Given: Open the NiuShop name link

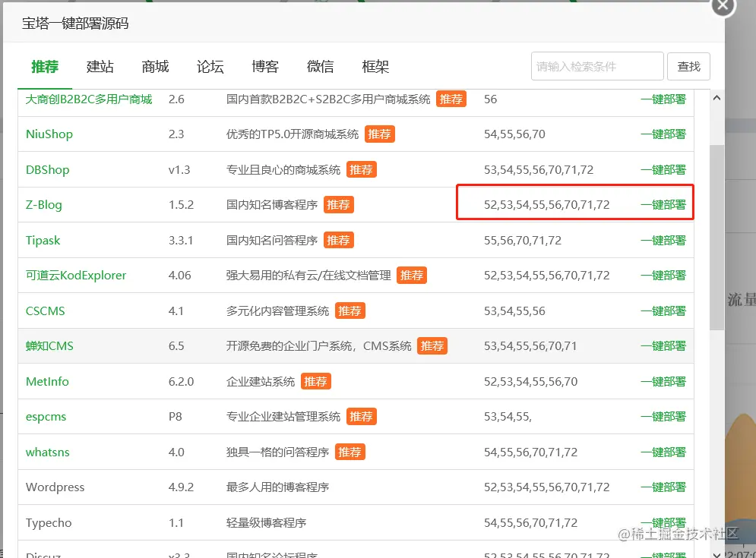Looking at the screenshot, I should pos(49,134).
